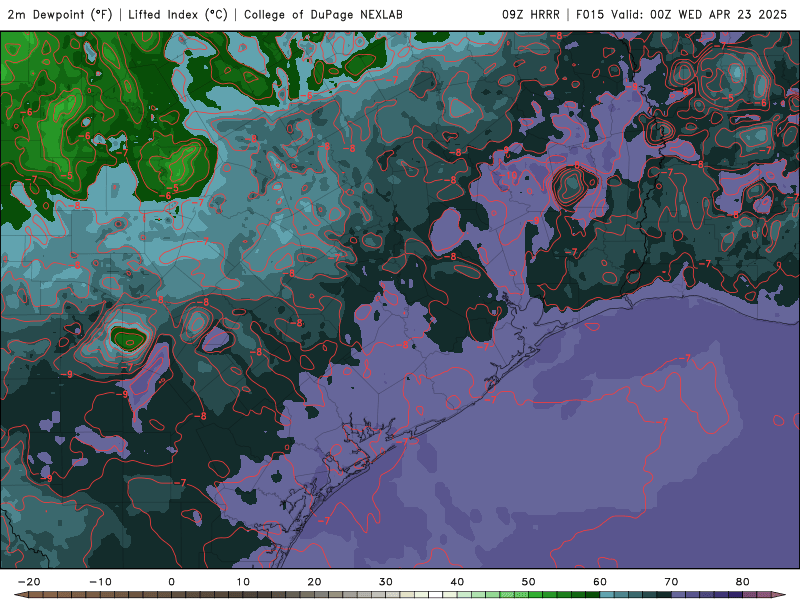Click the "Lifted Index (°C)" header label
Screen dimensions: 800x600
(178, 14)
